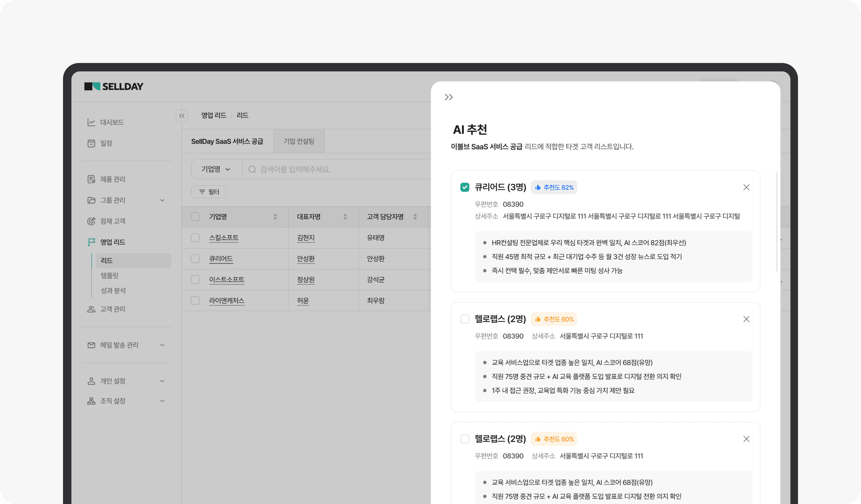This screenshot has width=861, height=504.
Task: Check the 라이앤캐처스 row checkbox
Action: pyautogui.click(x=195, y=301)
